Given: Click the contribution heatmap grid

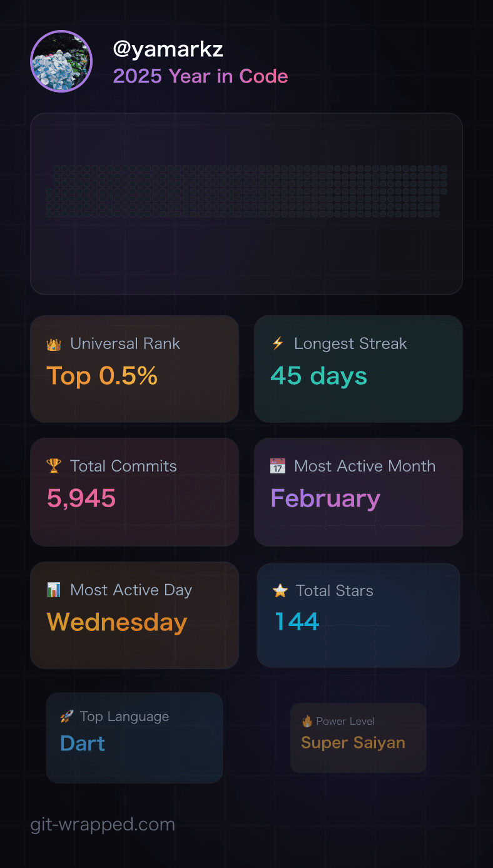Looking at the screenshot, I should 246,191.
